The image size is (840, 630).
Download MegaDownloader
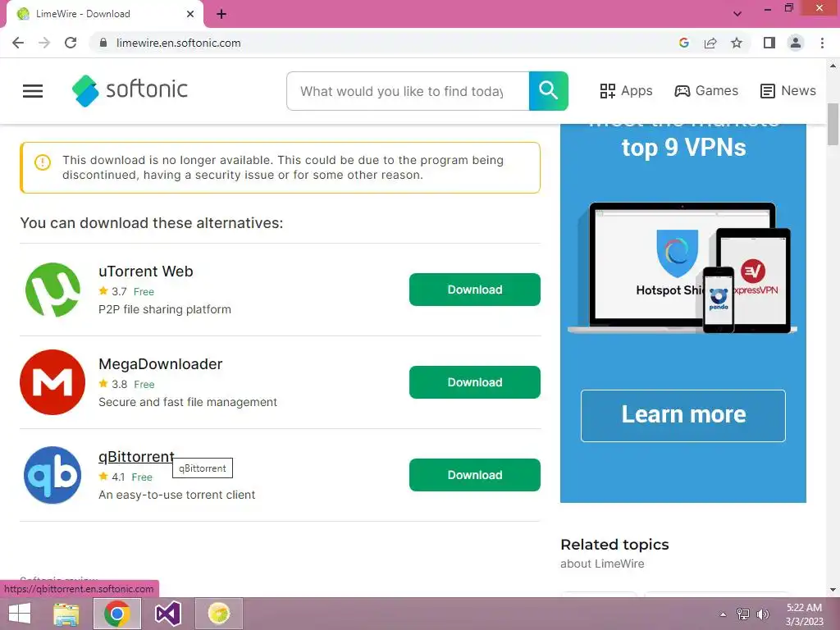(x=475, y=382)
